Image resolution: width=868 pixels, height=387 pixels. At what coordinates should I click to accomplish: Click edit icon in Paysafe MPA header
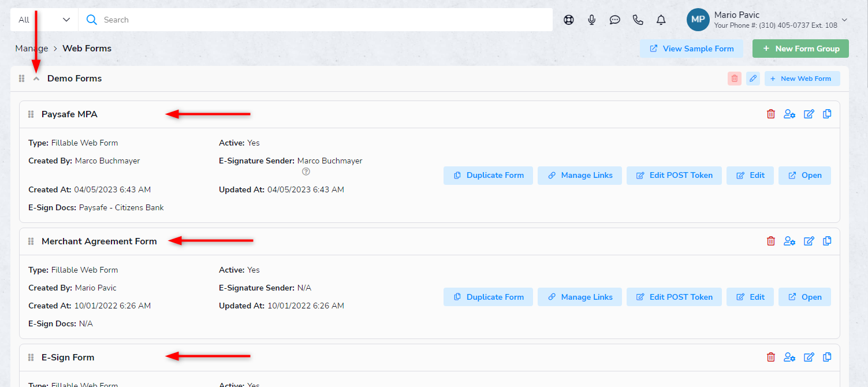[x=809, y=114]
